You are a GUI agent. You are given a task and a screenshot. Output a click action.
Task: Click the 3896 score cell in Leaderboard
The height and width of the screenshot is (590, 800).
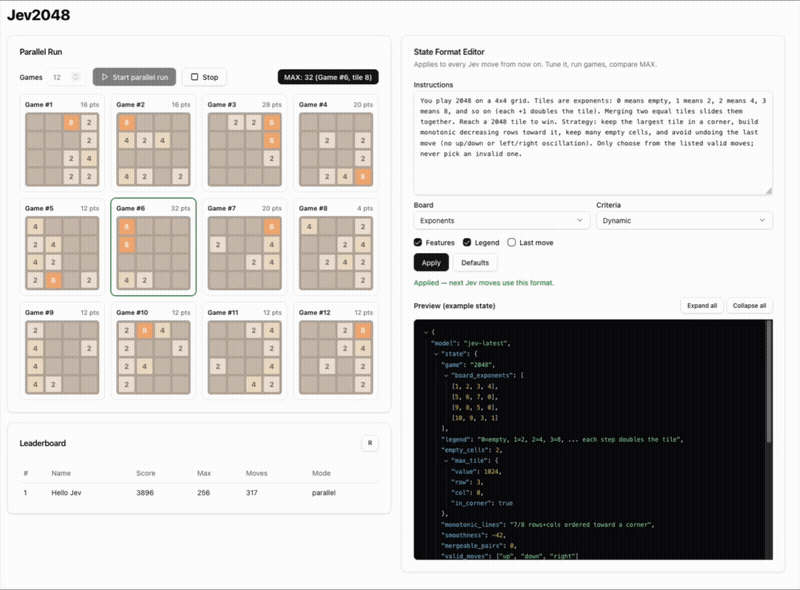(145, 493)
